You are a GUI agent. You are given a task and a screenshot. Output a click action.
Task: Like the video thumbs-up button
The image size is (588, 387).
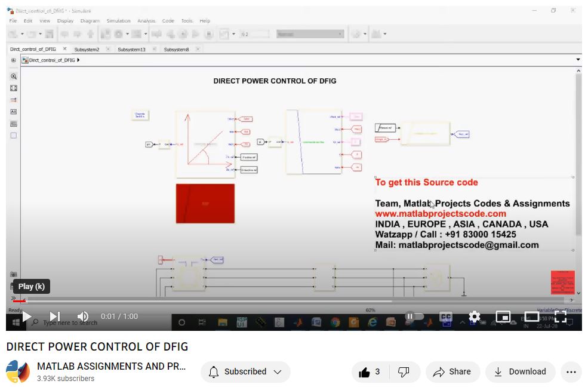(370, 371)
